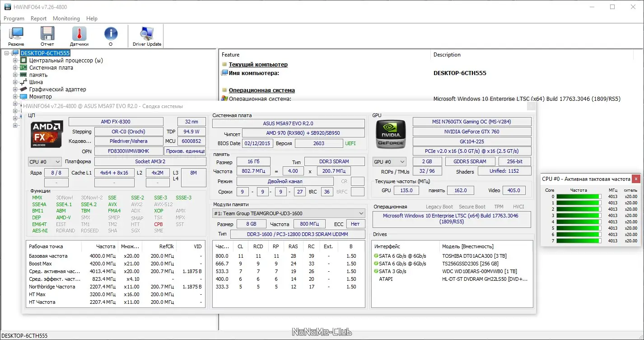Image resolution: width=644 pixels, height=340 pixels.
Task: Click the HWiNFO64 app icon in title bar
Action: click(x=8, y=7)
